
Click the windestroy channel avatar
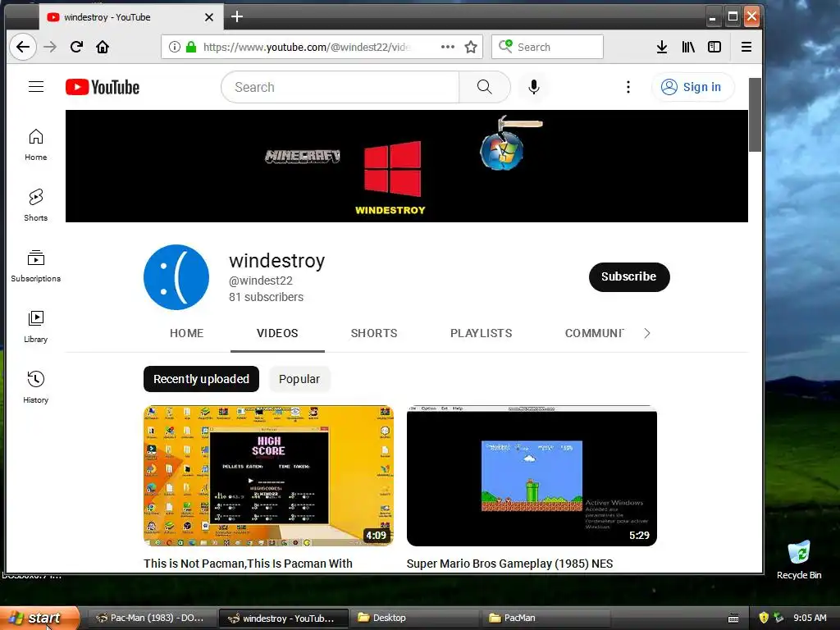(176, 277)
